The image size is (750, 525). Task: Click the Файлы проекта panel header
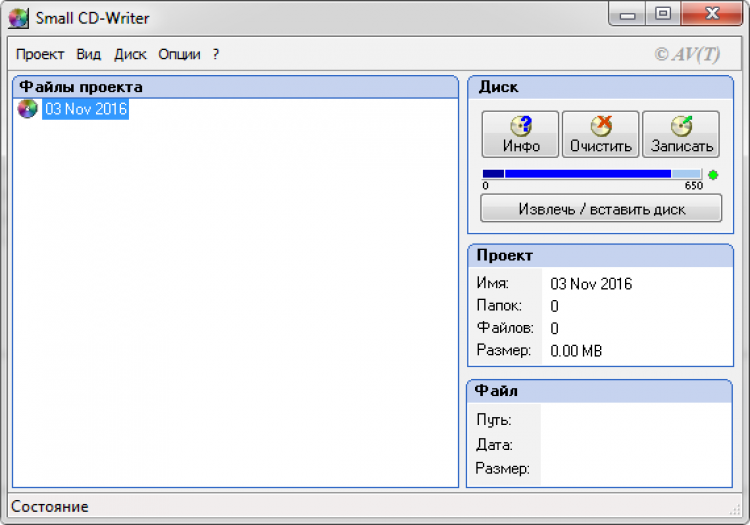tap(236, 87)
